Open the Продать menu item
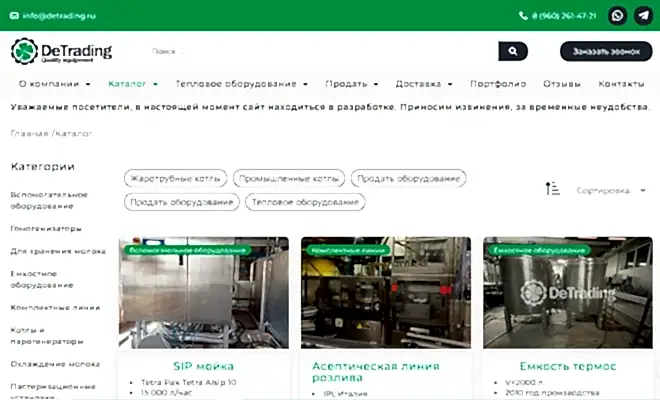Image resolution: width=660 pixels, height=400 pixels. (346, 84)
